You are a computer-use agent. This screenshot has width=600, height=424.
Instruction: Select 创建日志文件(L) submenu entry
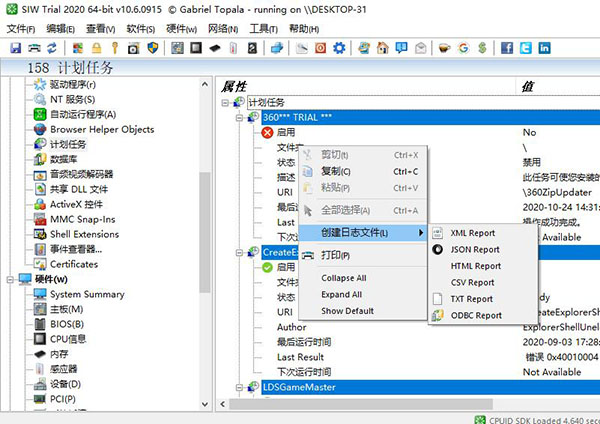tap(363, 233)
